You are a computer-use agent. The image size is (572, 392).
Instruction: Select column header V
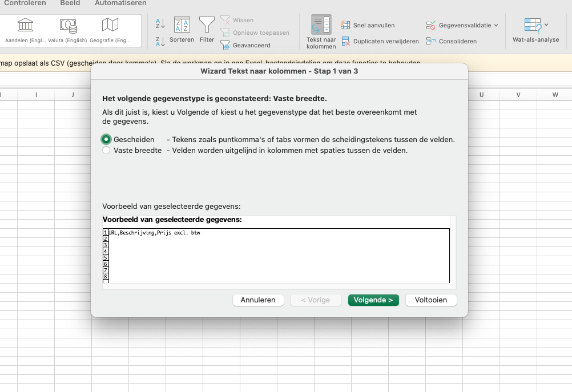(518, 95)
